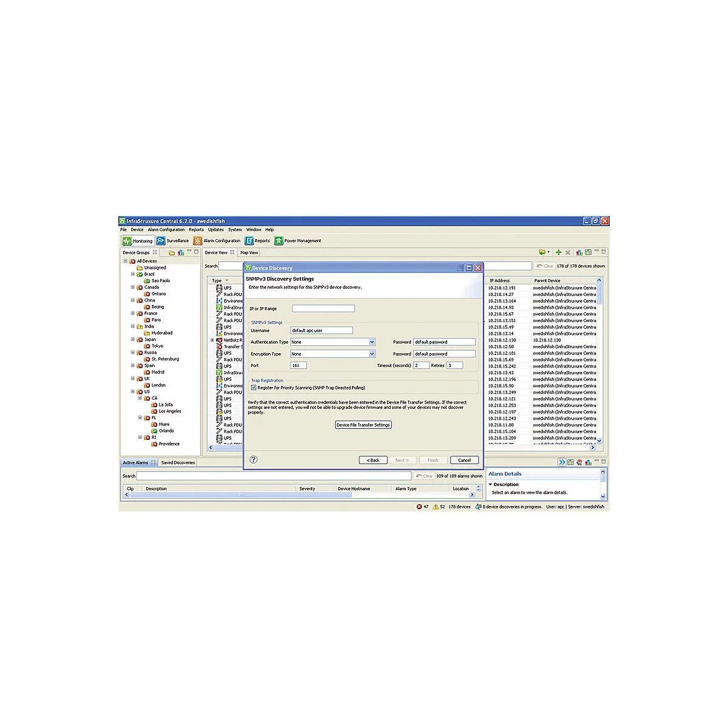Click the chart icon in Device Groups panel
This screenshot has width=728, height=728.
pyautogui.click(x=181, y=252)
